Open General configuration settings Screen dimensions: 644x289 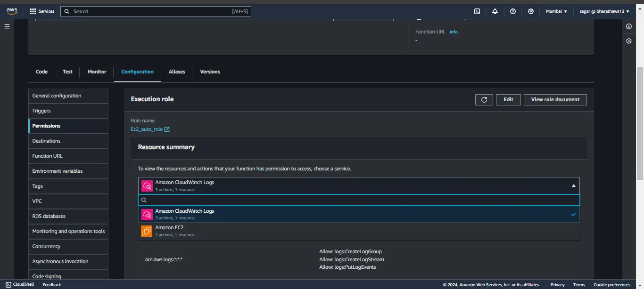click(x=68, y=96)
